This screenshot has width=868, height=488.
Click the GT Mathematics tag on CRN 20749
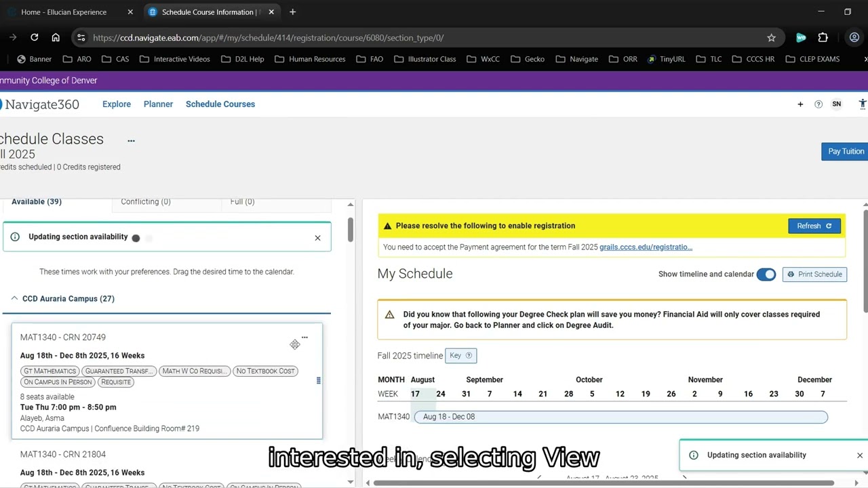[50, 371]
